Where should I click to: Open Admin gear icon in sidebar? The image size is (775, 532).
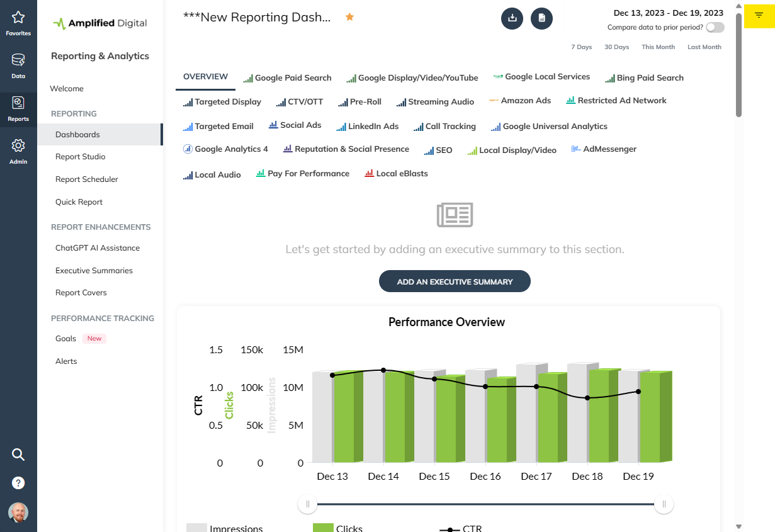18,150
